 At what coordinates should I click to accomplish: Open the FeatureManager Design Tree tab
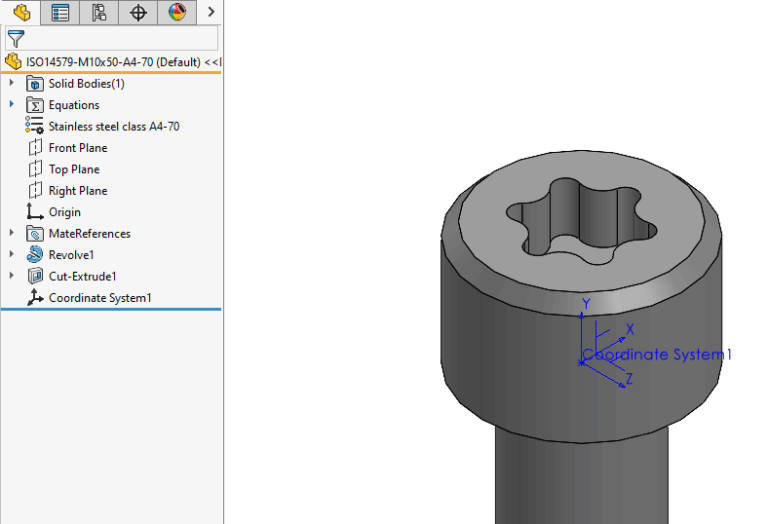click(x=21, y=13)
